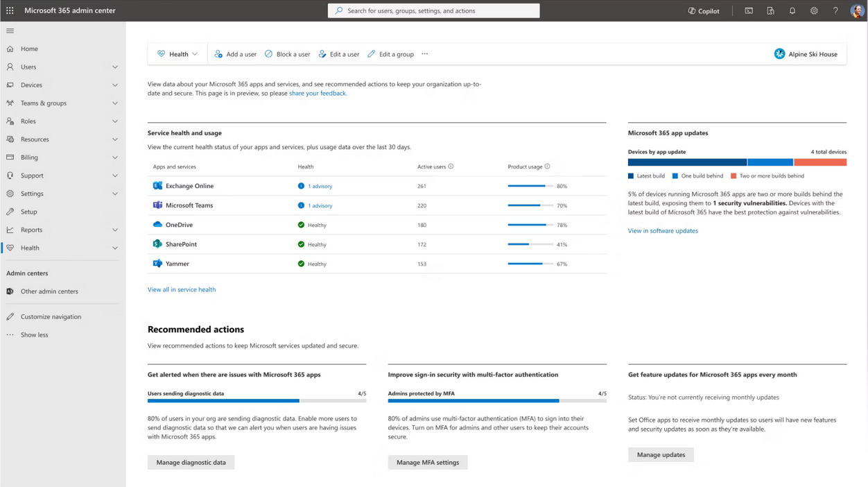
Task: Click View all in service health
Action: (182, 289)
